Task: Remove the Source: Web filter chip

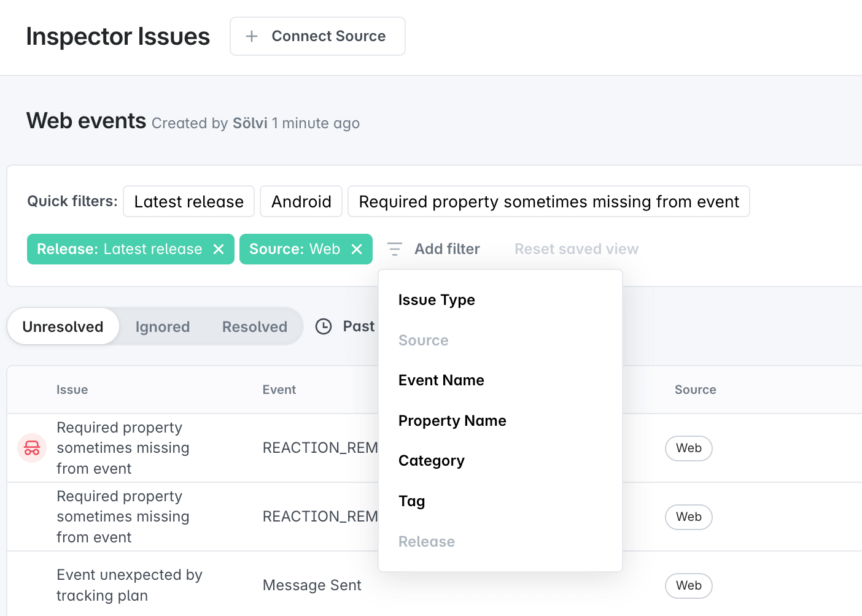Action: (x=357, y=249)
